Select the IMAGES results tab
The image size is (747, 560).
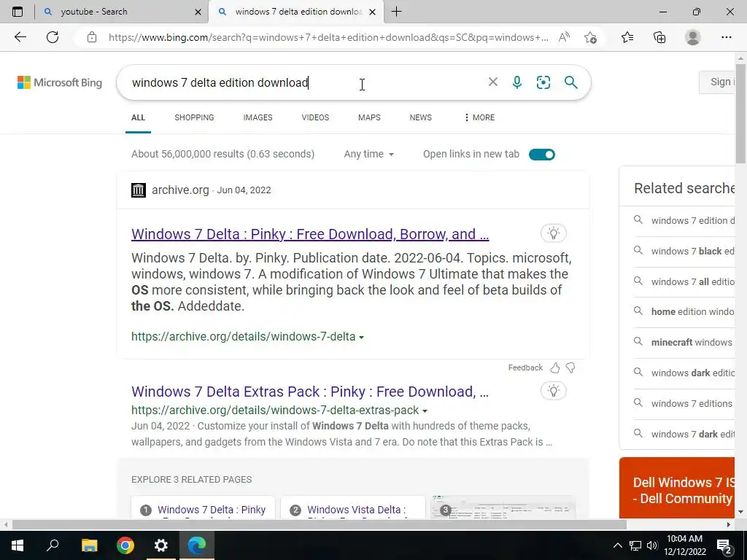point(258,117)
